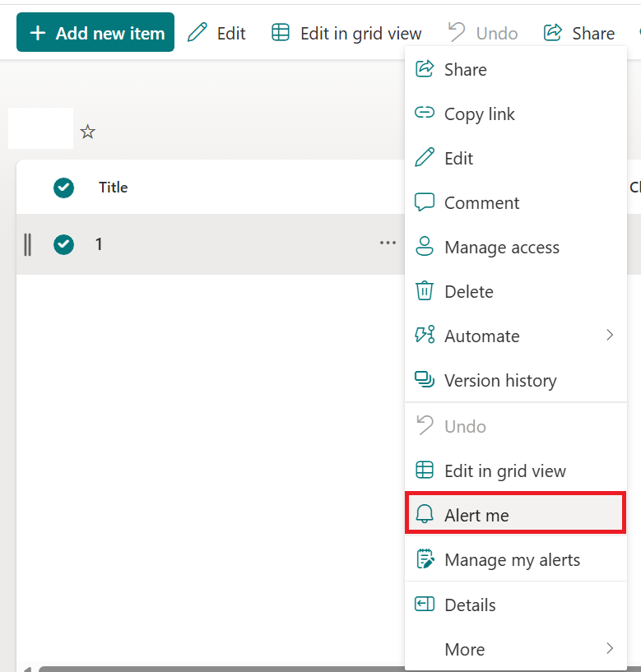Click the toolbar Undo arrow icon
Screen dimensions: 641x672
point(457,32)
